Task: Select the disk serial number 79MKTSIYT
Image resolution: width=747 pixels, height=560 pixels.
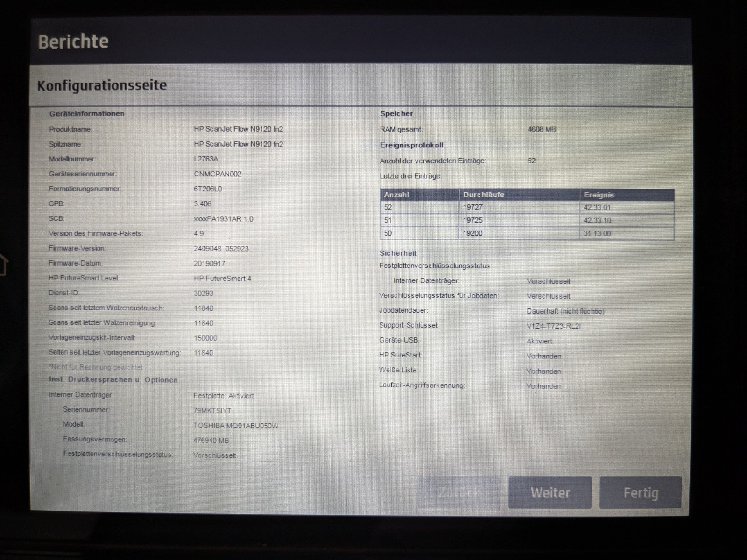Action: [x=212, y=411]
